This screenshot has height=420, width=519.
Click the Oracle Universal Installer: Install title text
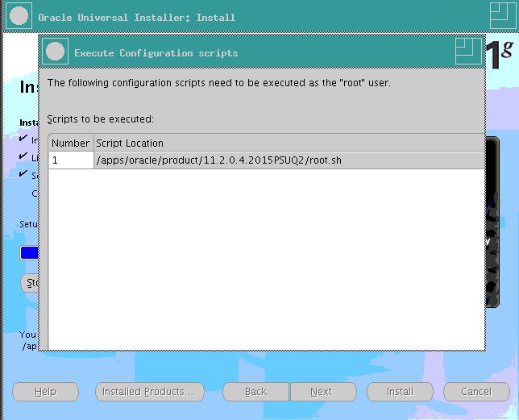tap(136, 17)
